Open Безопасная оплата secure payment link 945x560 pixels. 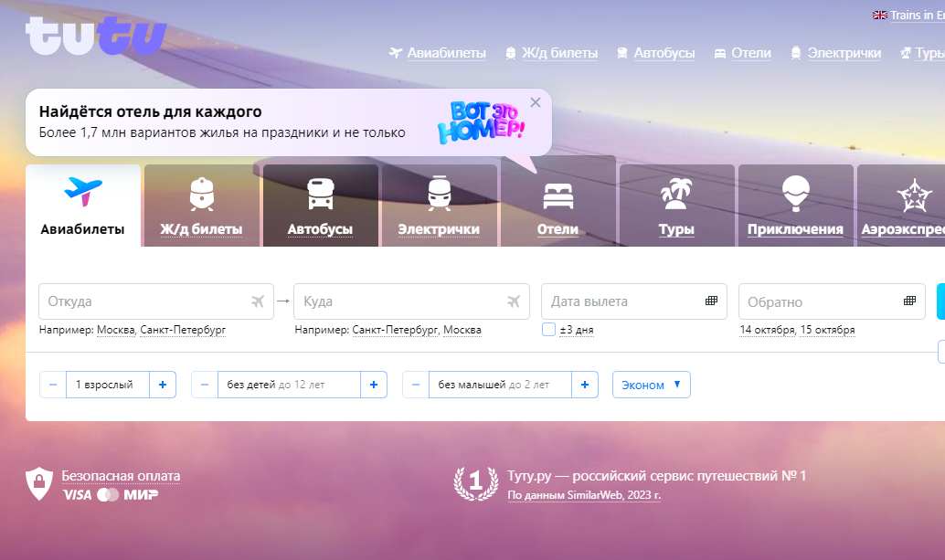click(x=121, y=476)
